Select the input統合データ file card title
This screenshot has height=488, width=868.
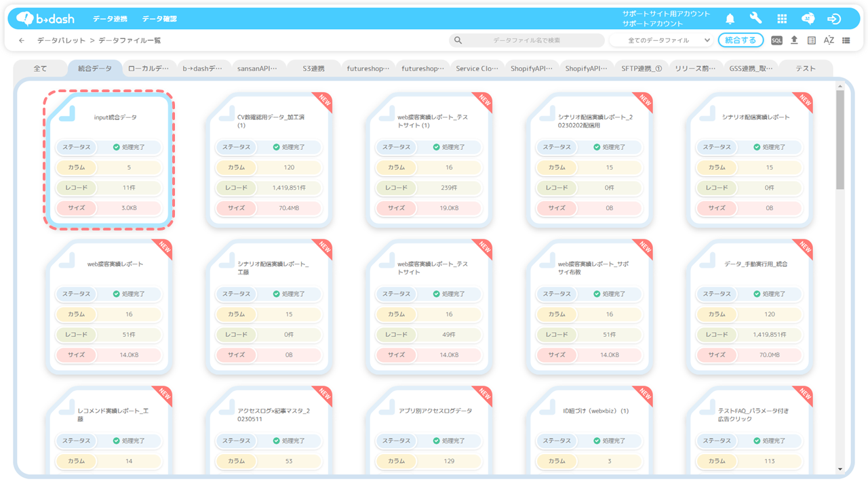(115, 117)
